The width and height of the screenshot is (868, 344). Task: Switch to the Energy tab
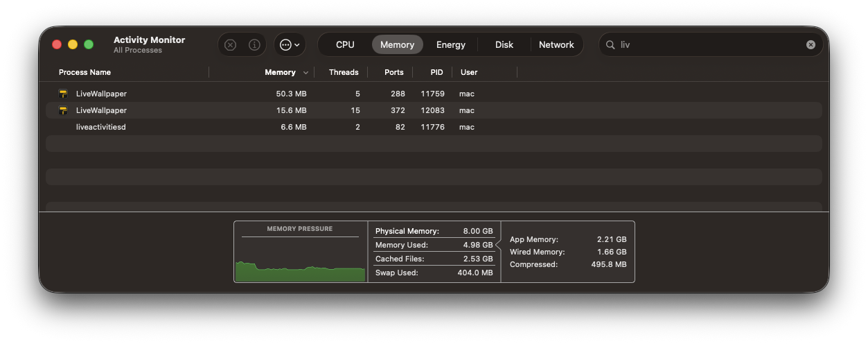[x=451, y=44]
